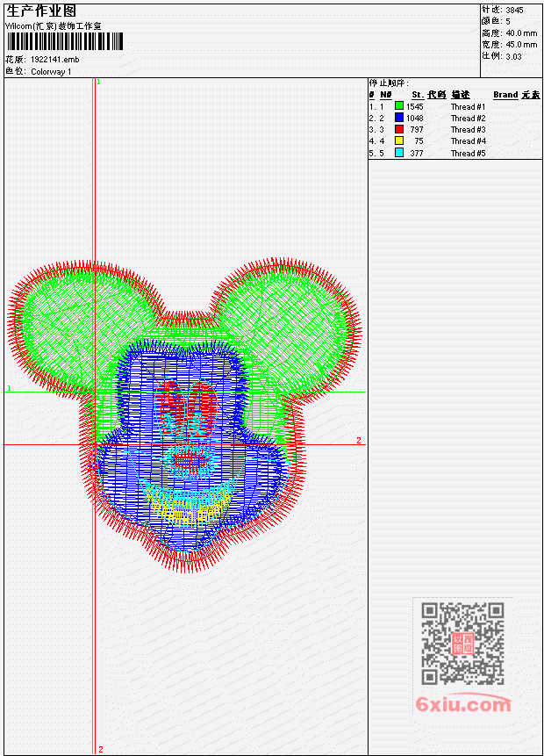Click the stitch count 1048
Screen dimensions: 544x756
[414, 119]
